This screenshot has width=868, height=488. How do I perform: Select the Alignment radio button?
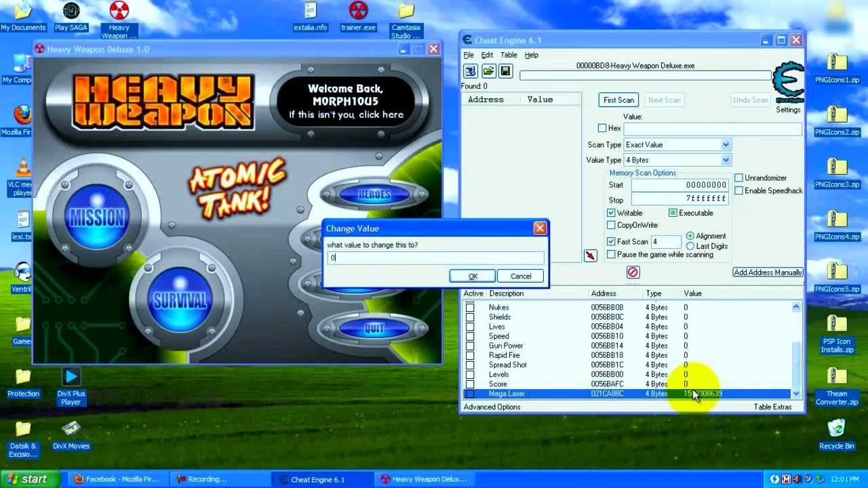(690, 236)
